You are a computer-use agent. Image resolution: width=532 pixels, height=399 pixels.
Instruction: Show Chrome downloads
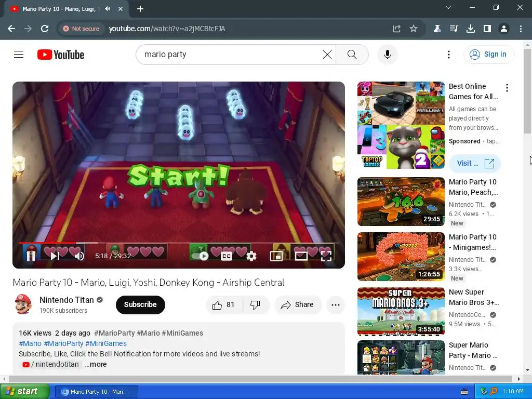(471, 29)
